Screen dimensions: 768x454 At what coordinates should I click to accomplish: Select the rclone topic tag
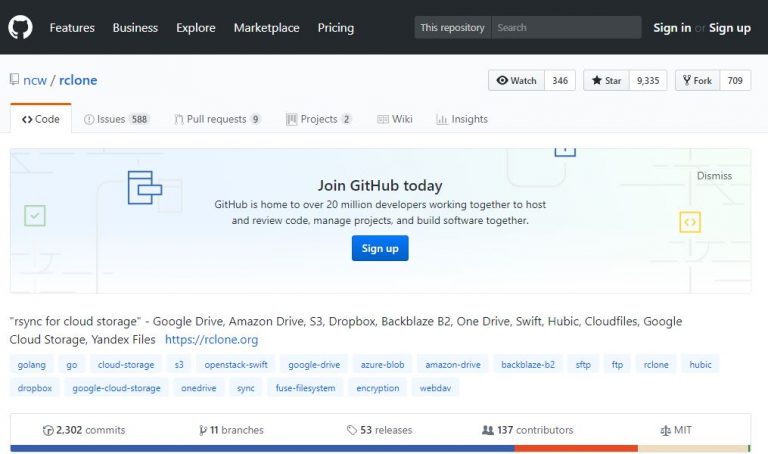[x=656, y=364]
